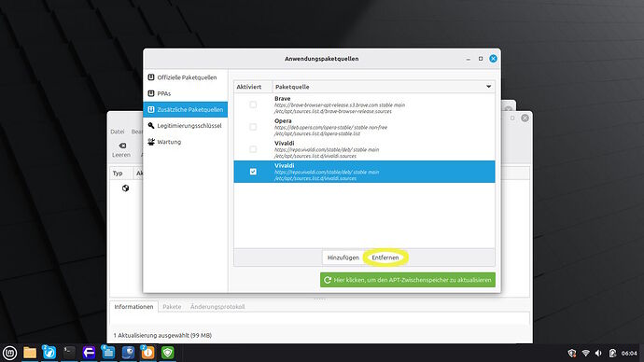The height and width of the screenshot is (362, 644).
Task: Click the shield update manager taskbar icon
Action: tap(168, 353)
